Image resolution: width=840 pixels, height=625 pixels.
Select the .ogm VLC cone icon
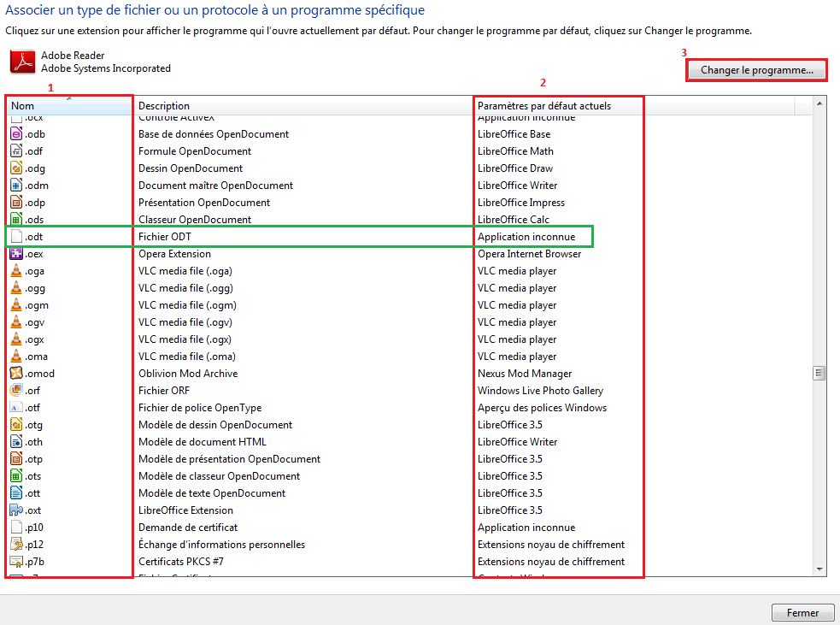point(16,305)
